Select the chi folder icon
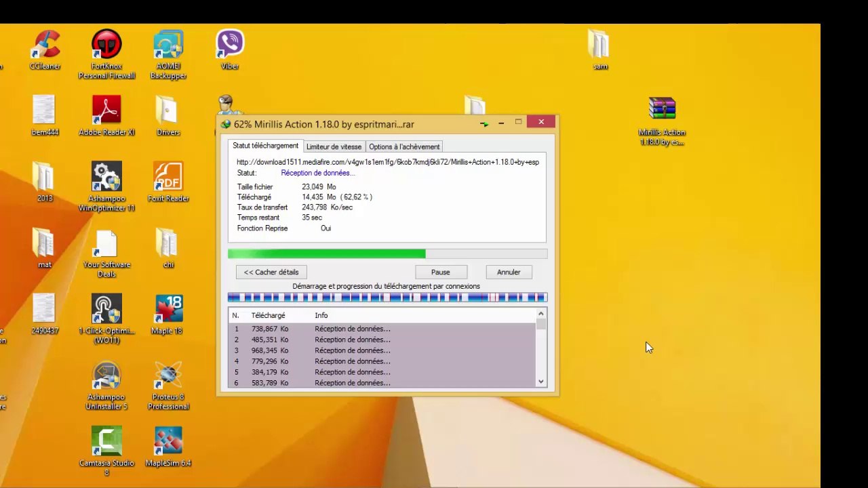The width and height of the screenshot is (868, 488). [x=168, y=248]
